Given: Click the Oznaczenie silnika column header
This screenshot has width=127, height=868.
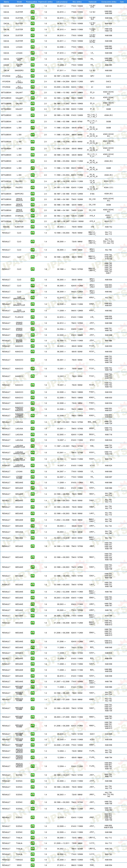Looking at the screenshot, I should click(108, 2).
